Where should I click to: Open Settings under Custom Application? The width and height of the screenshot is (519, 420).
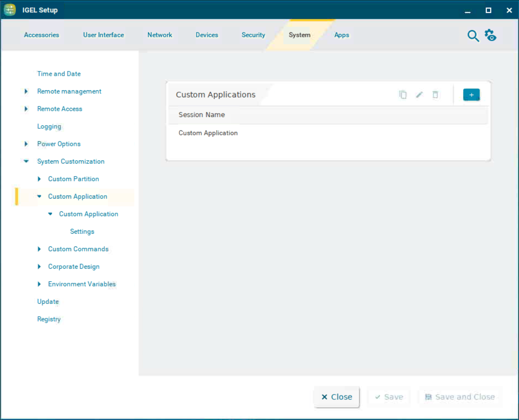(82, 231)
